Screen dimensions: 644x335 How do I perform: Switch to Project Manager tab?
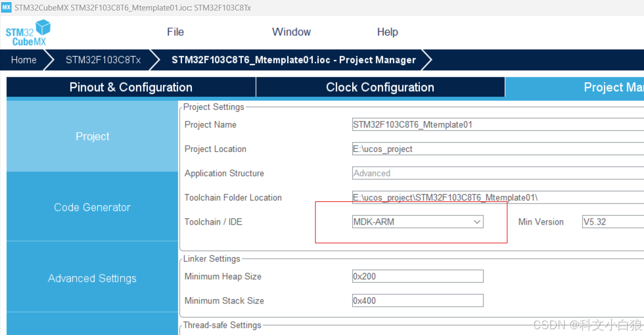575,87
